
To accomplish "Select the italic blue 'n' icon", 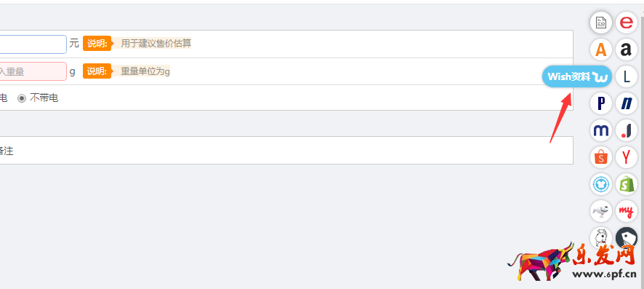I will 627,103.
